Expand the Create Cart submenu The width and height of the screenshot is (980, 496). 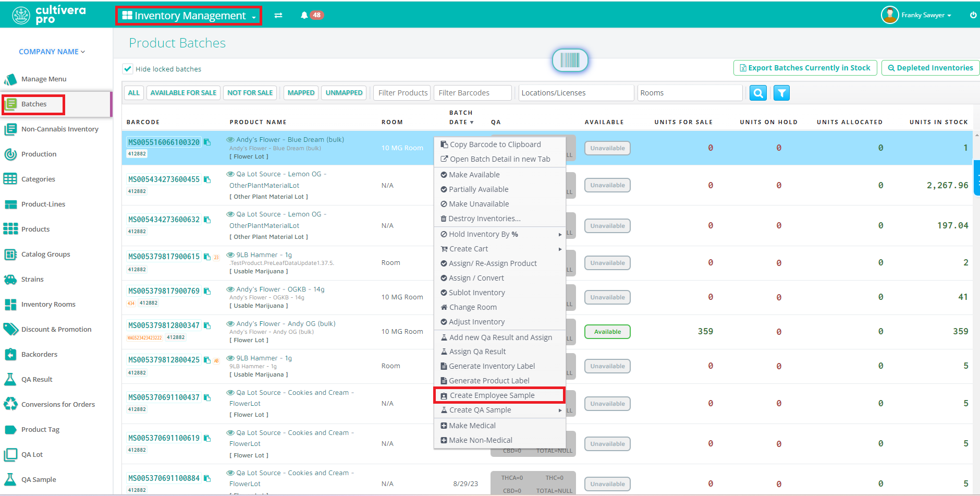click(500, 249)
